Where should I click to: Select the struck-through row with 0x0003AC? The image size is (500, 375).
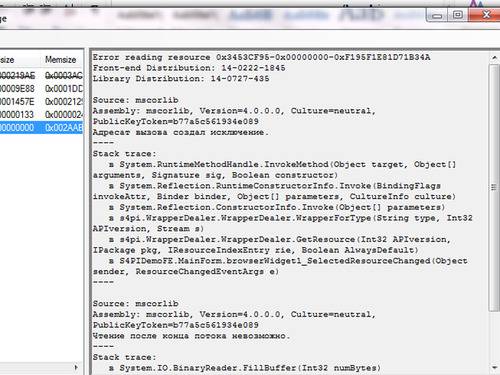tap(42, 76)
